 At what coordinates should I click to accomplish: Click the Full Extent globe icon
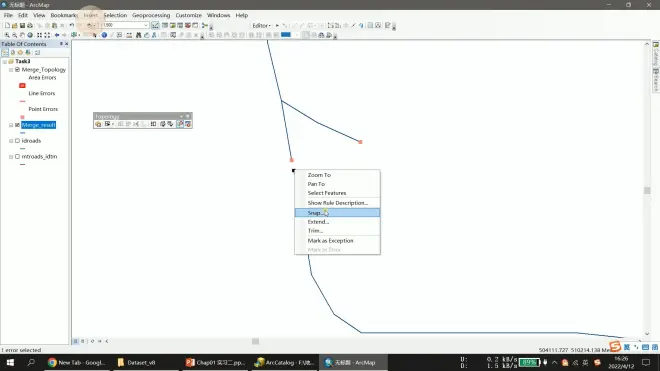click(x=30, y=35)
